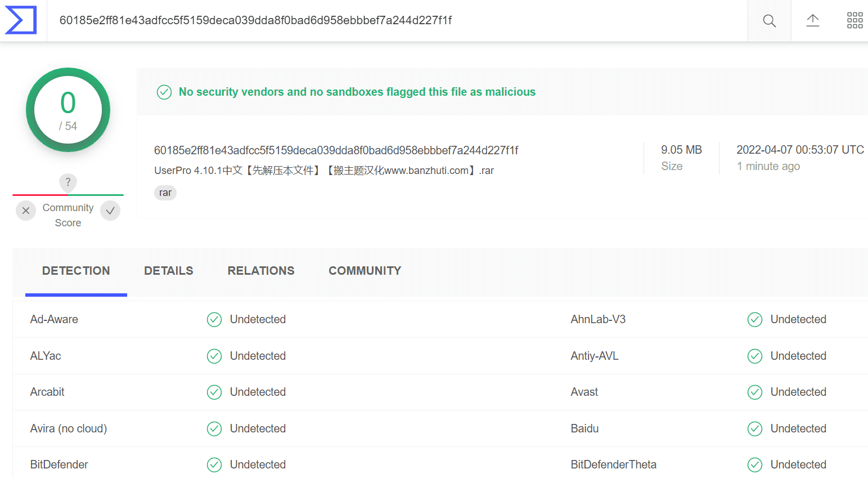868x478 pixels.
Task: Select the Antiy-AVL vendor name
Action: pyautogui.click(x=595, y=356)
